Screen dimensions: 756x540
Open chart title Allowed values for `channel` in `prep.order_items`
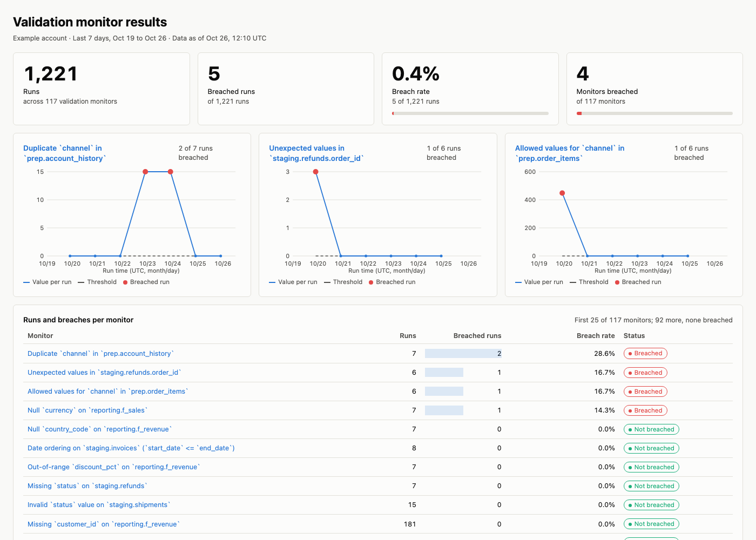[570, 153]
